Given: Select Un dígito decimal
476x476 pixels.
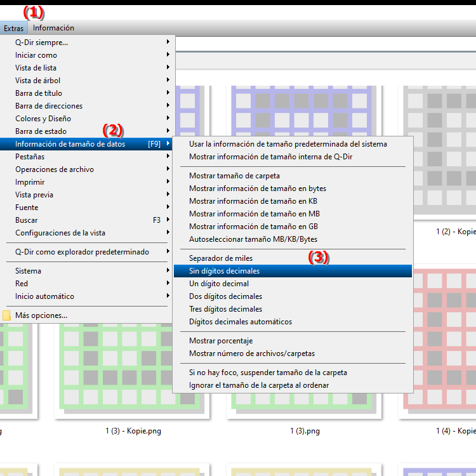Looking at the screenshot, I should pos(293,284).
